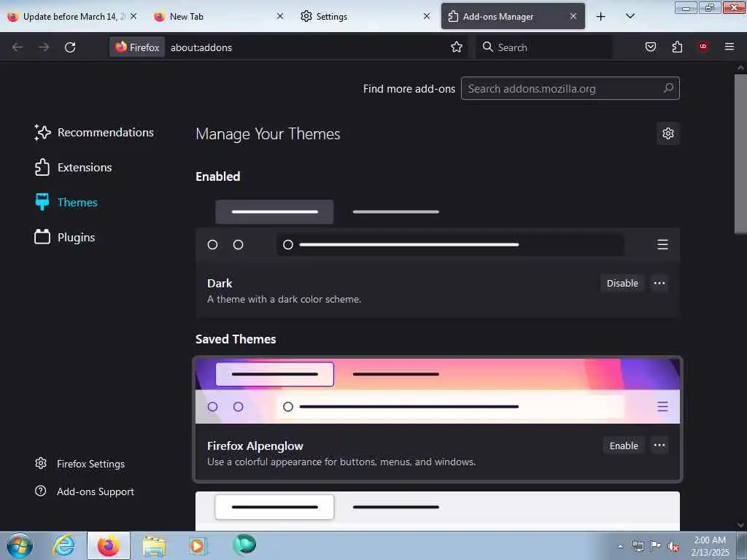Click the Firefox taskbar button

point(109,545)
